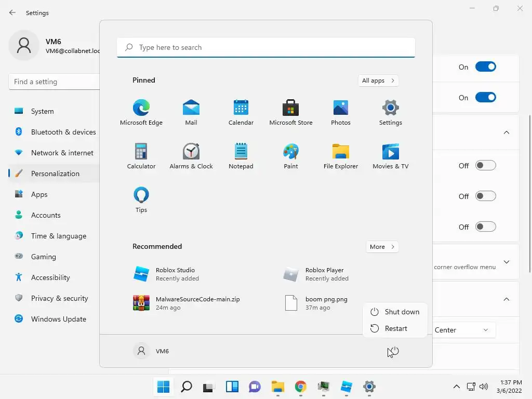Select Personalization in Settings sidebar

click(54, 174)
